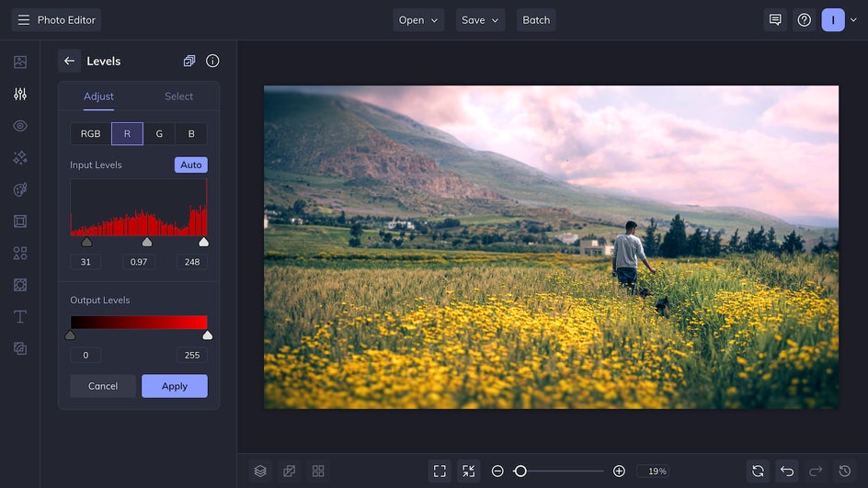Open the Frames sidebar tool
Image resolution: width=868 pixels, height=488 pixels.
[x=20, y=221]
